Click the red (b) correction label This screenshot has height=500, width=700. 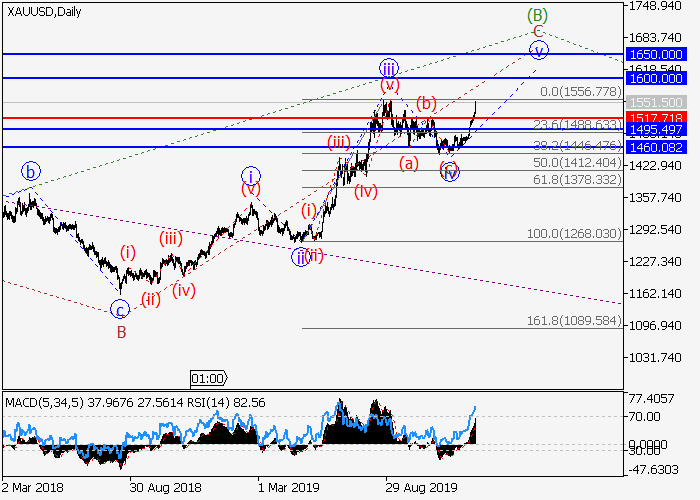coord(426,102)
